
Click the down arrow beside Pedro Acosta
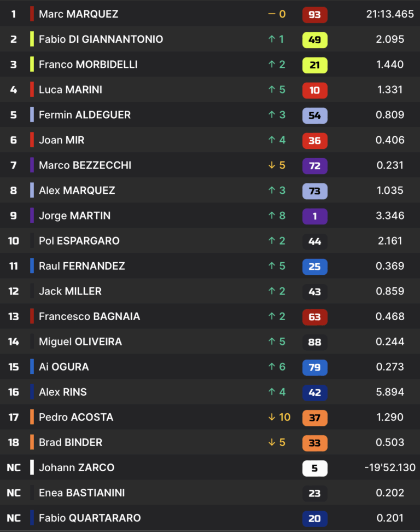(x=271, y=417)
